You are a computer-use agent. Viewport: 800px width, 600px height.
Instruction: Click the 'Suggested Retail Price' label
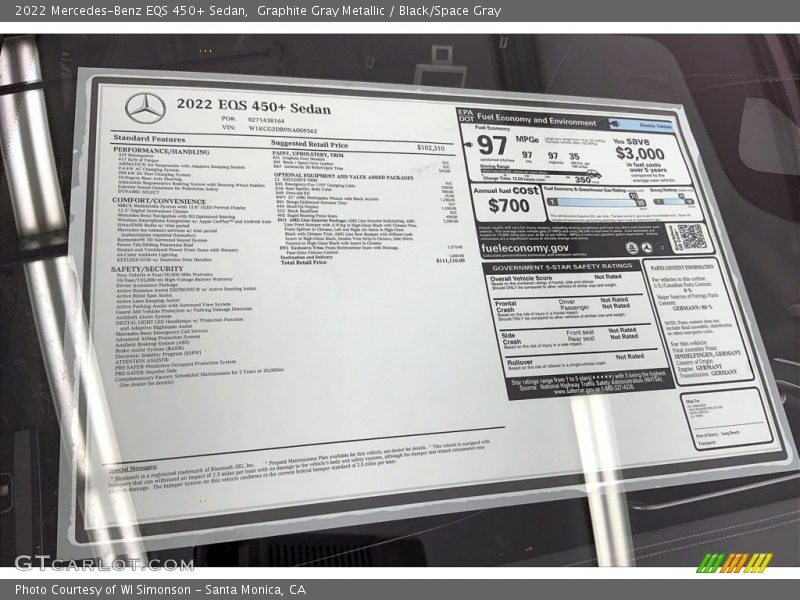coord(309,144)
